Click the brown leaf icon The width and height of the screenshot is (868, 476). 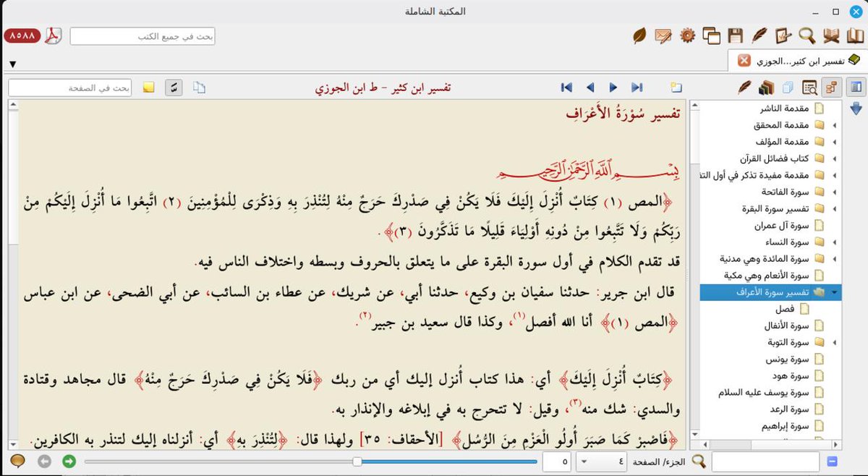[x=639, y=35]
